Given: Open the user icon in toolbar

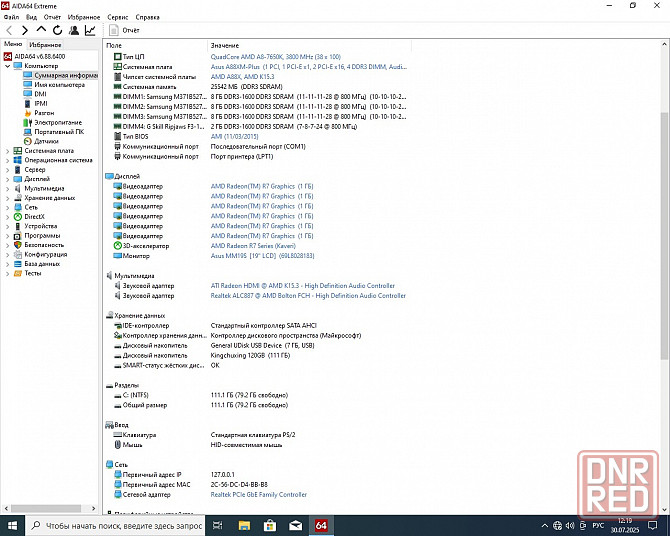Looking at the screenshot, I should 74,30.
